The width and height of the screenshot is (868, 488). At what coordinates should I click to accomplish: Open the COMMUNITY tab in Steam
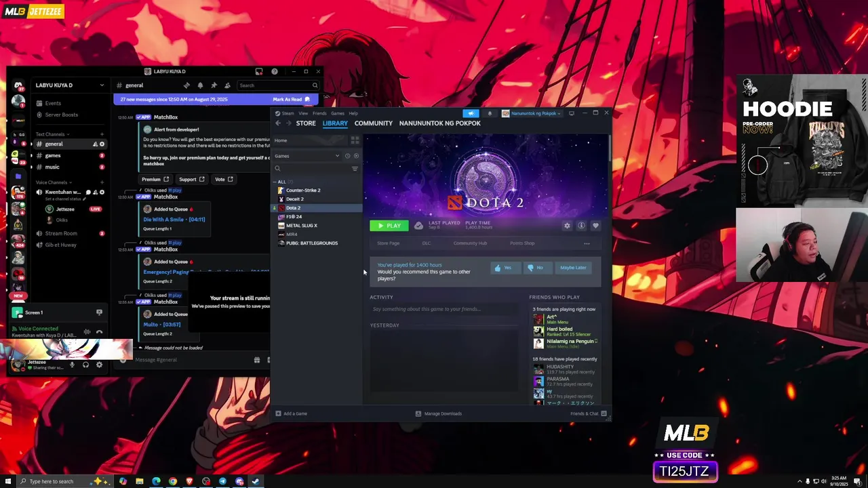373,123
